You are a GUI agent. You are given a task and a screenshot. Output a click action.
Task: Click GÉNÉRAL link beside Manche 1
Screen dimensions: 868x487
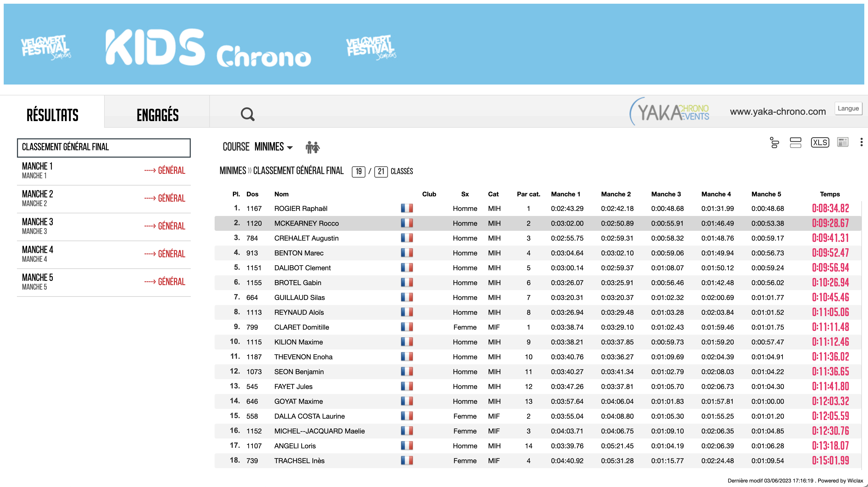(165, 170)
